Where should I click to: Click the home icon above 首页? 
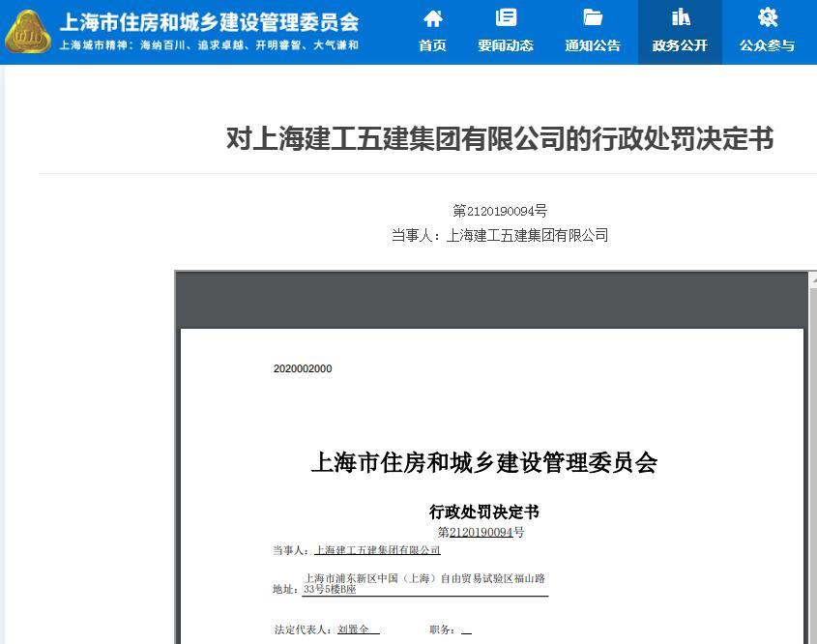tap(433, 18)
